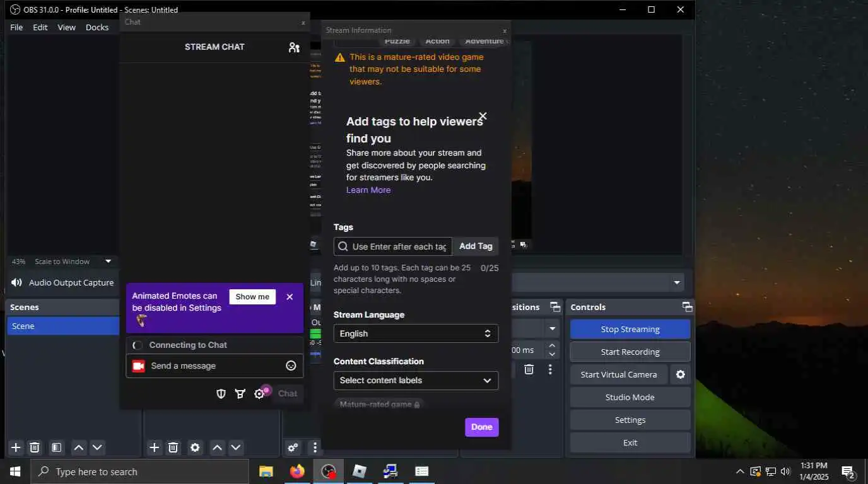The height and width of the screenshot is (484, 868).
Task: Open the Stream Language dropdown
Action: [416, 333]
